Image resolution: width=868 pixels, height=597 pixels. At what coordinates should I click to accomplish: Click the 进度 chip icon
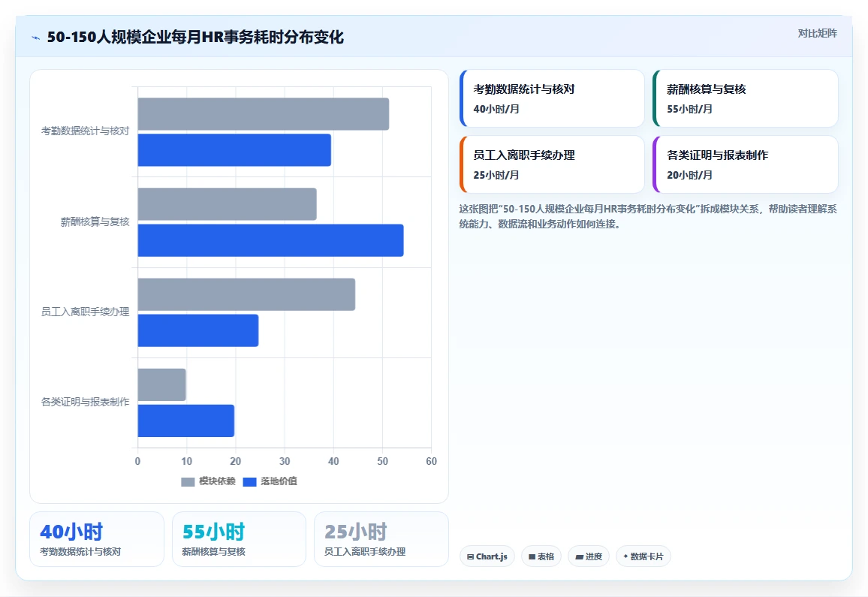tap(579, 557)
